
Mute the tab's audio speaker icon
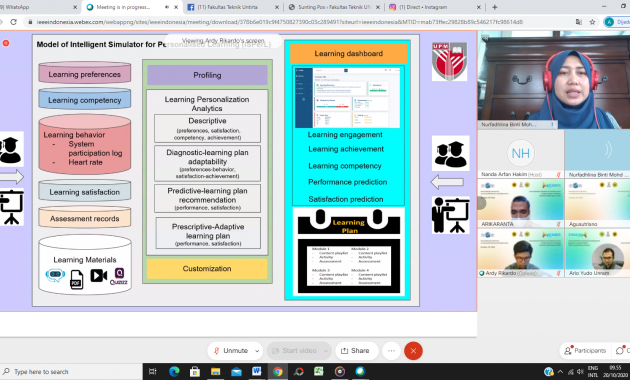point(167,7)
